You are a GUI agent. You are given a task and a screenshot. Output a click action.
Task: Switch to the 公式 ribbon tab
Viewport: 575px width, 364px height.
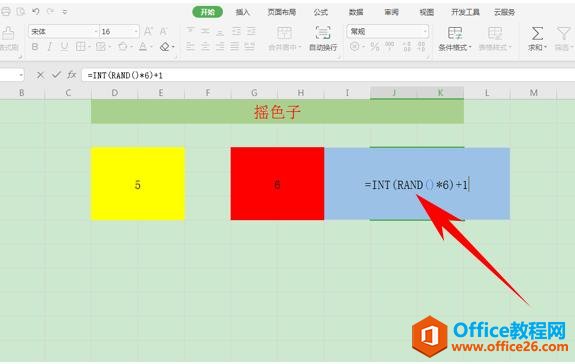point(321,12)
